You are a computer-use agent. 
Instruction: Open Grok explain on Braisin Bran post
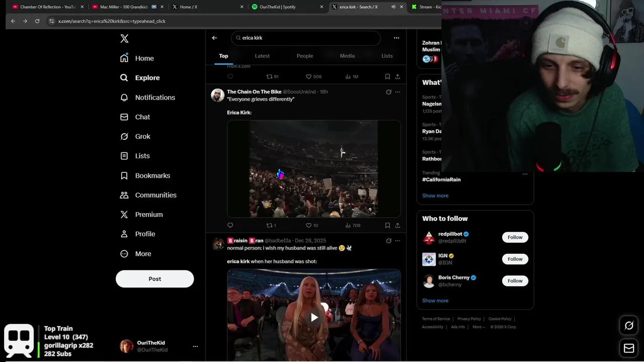(388, 241)
